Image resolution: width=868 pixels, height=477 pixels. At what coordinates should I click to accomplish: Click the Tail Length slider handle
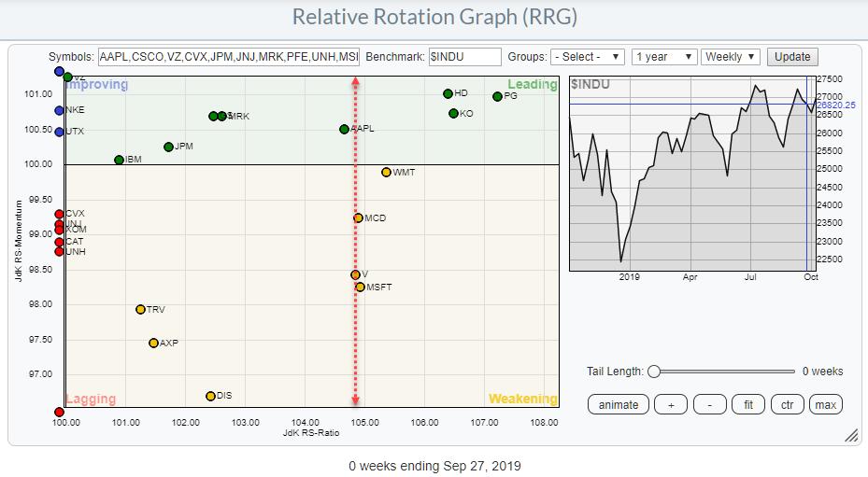[654, 372]
